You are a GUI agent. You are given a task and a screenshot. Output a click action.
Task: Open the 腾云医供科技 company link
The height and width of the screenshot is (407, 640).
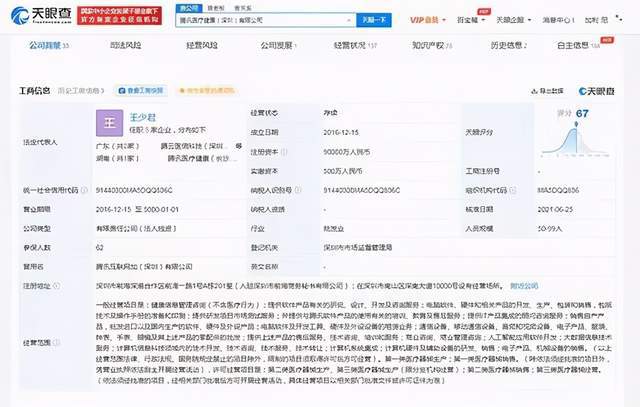pos(194,146)
